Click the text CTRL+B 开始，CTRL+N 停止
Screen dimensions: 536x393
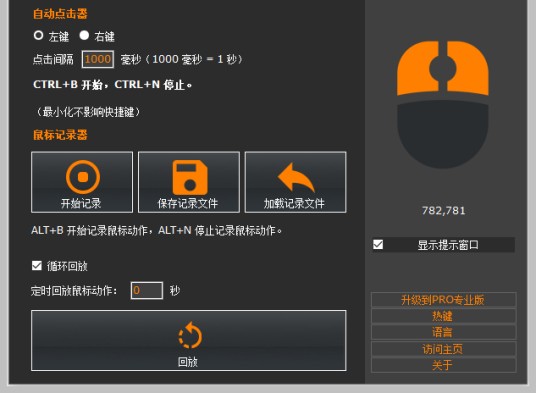click(x=112, y=85)
